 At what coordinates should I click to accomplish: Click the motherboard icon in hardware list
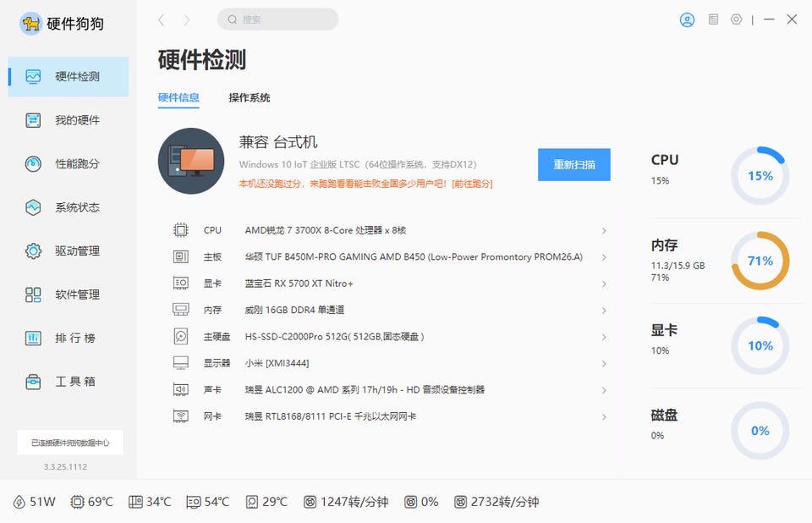pyautogui.click(x=181, y=256)
